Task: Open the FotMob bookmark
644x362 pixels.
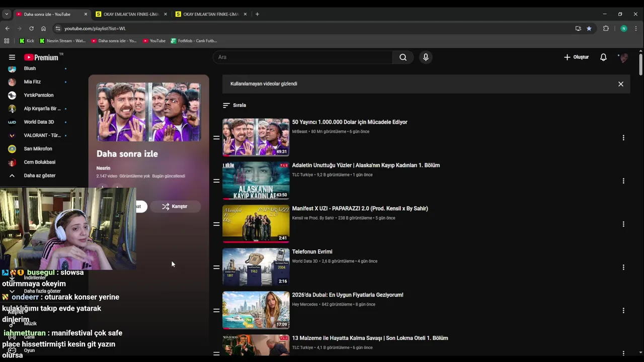Action: (194, 41)
